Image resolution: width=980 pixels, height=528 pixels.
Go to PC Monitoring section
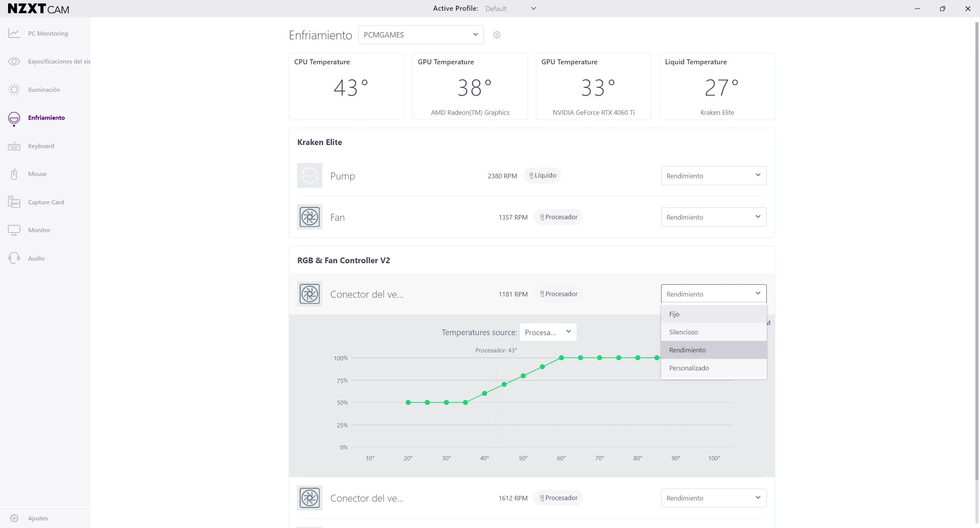(x=48, y=33)
